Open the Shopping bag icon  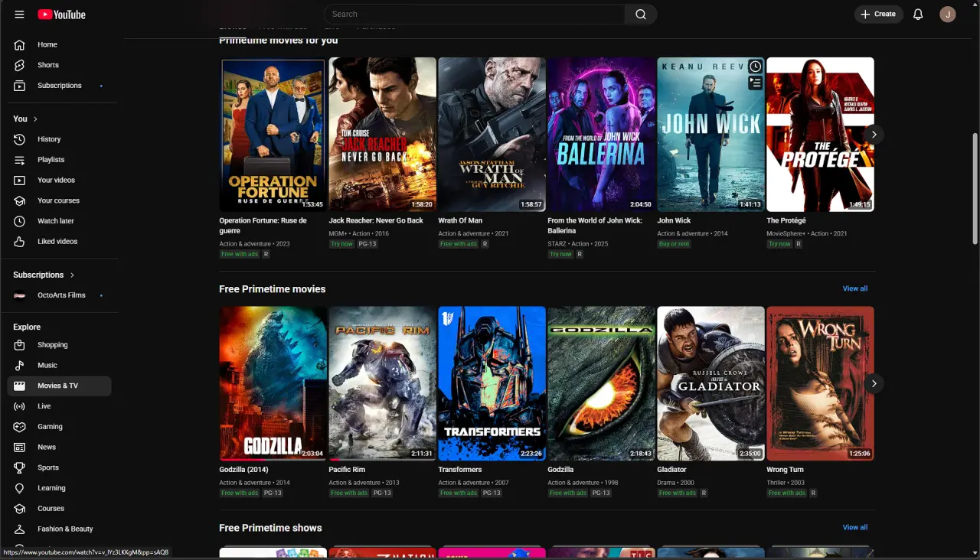point(20,345)
